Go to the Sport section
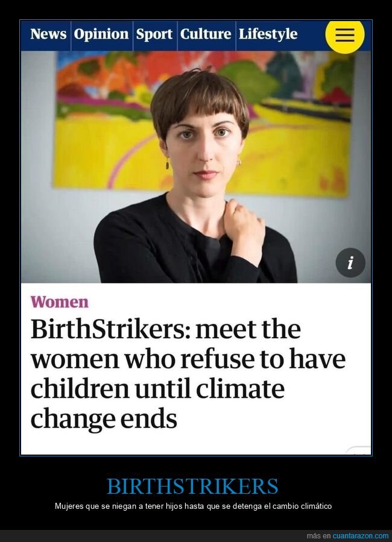 coord(154,34)
